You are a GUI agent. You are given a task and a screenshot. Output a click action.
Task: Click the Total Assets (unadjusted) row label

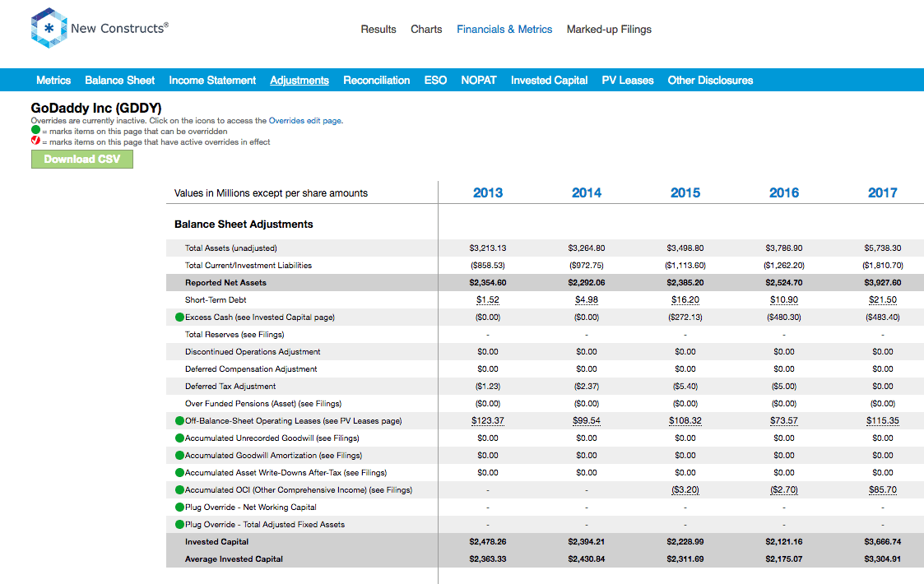coord(231,248)
